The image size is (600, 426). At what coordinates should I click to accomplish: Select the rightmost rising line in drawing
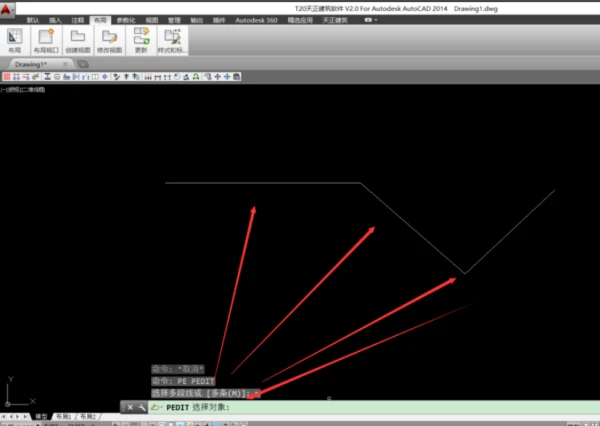[510, 232]
